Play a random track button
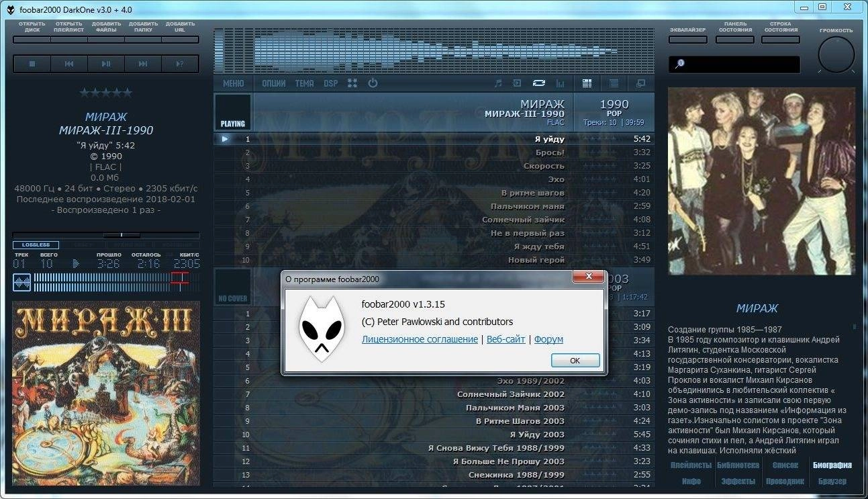Image resolution: width=868 pixels, height=499 pixels. pos(180,64)
